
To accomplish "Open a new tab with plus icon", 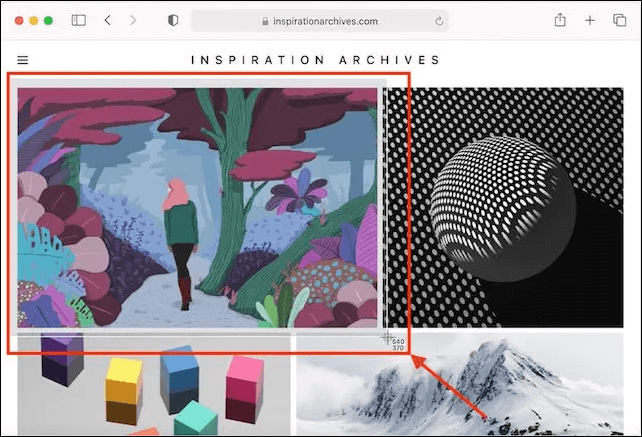I will (590, 20).
